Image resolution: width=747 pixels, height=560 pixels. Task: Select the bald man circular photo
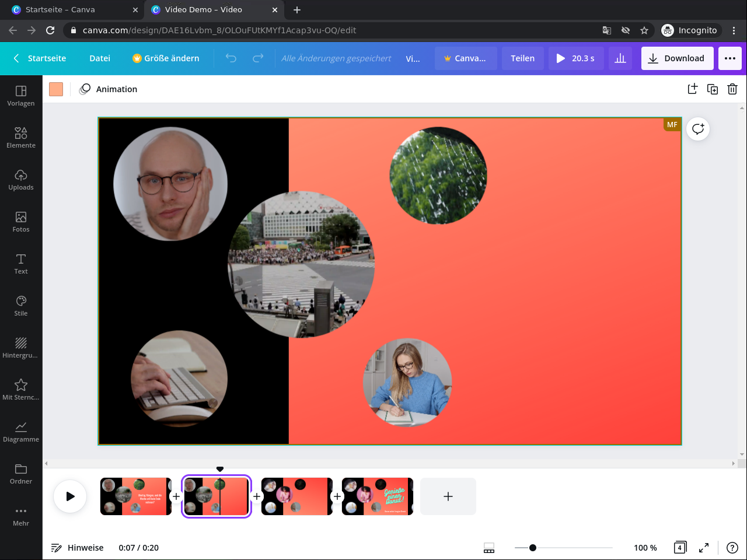tap(170, 184)
